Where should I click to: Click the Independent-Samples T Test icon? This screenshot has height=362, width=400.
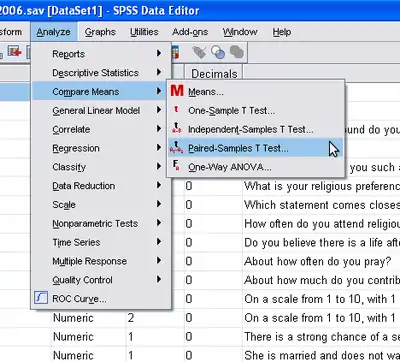(176, 128)
